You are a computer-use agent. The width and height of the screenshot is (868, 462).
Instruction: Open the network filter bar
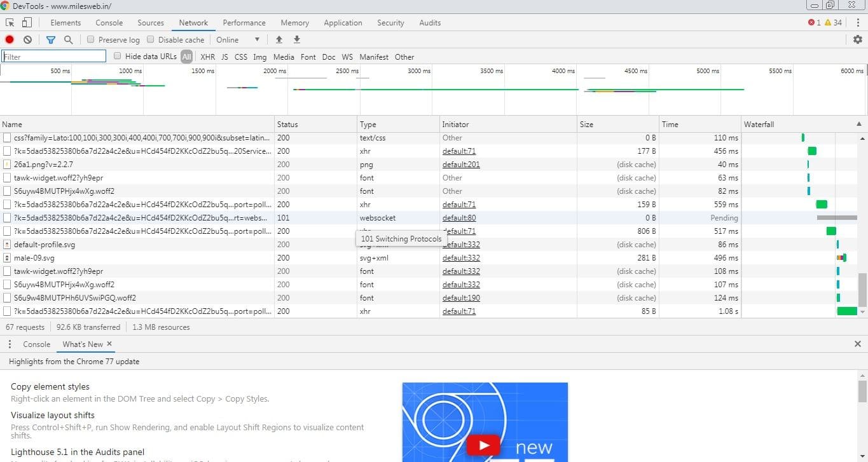click(51, 39)
